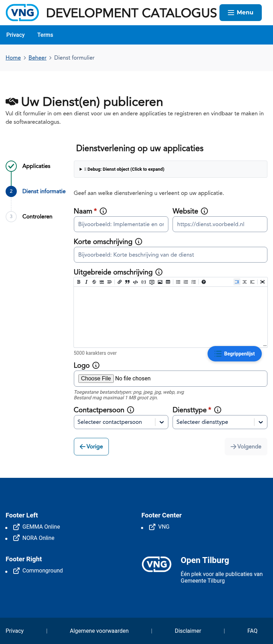Open the GEMMA Online footer link
Viewport: 273px width, 644px height.
pyautogui.click(x=41, y=527)
